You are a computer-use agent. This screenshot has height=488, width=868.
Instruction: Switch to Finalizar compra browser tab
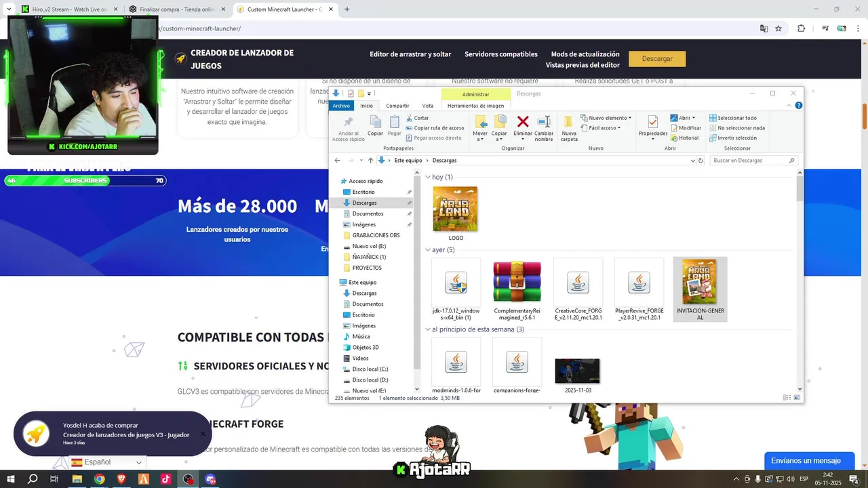178,9
